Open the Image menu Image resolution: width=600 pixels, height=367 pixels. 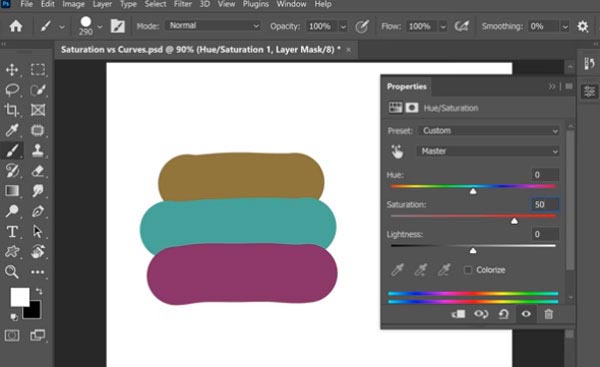[x=73, y=4]
